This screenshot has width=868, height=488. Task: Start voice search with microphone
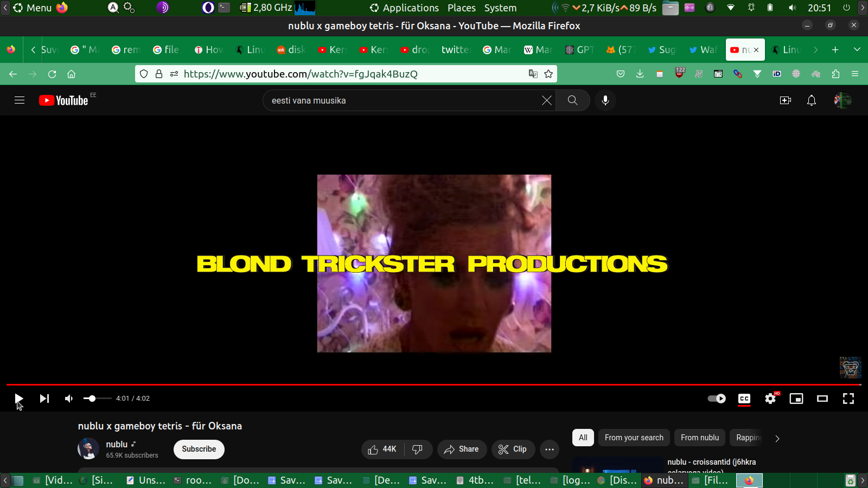coord(605,100)
